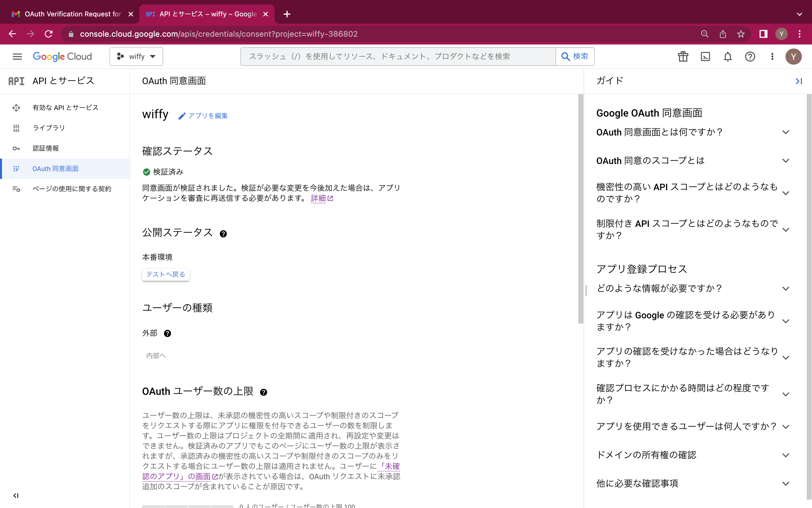This screenshot has width=812, height=508.
Task: Click the resource search input field
Action: (x=398, y=56)
